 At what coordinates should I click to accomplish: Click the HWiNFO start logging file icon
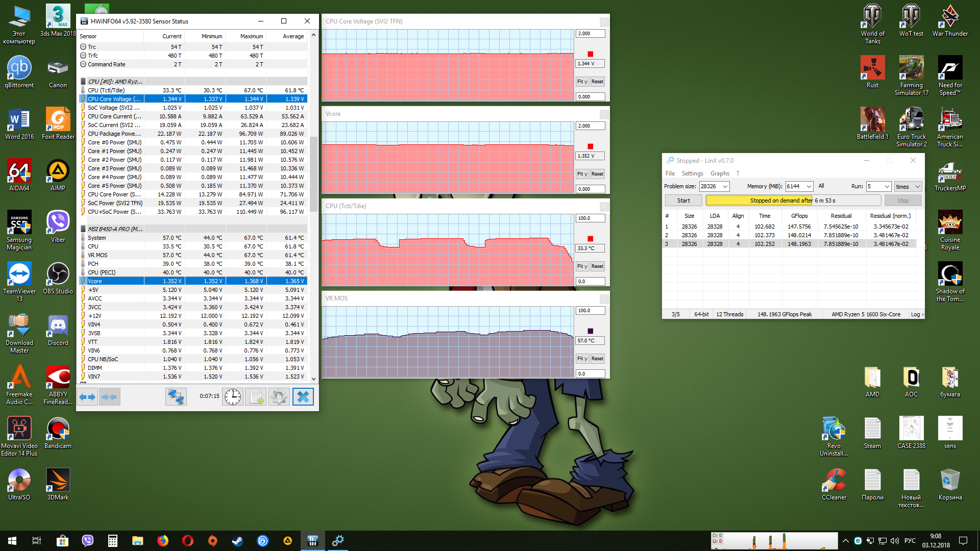(x=256, y=397)
